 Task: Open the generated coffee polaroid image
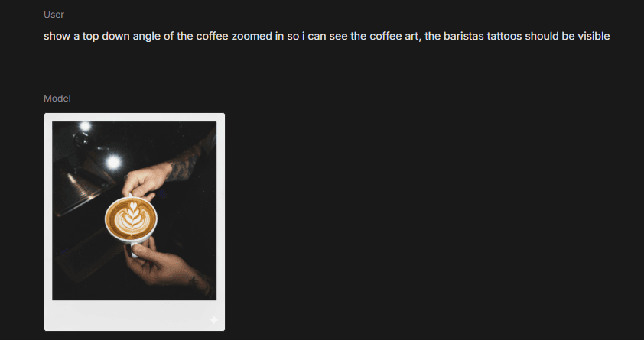[x=135, y=222]
